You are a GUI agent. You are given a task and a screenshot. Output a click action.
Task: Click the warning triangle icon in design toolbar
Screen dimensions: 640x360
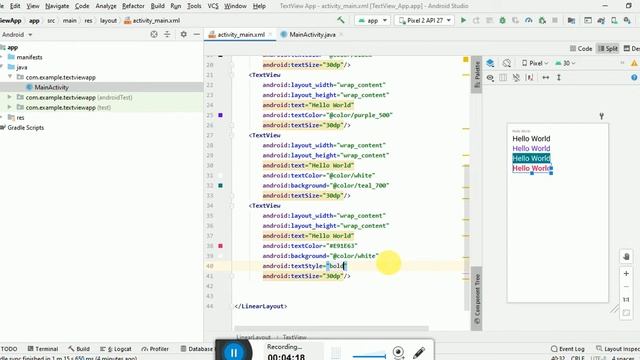pos(634,63)
